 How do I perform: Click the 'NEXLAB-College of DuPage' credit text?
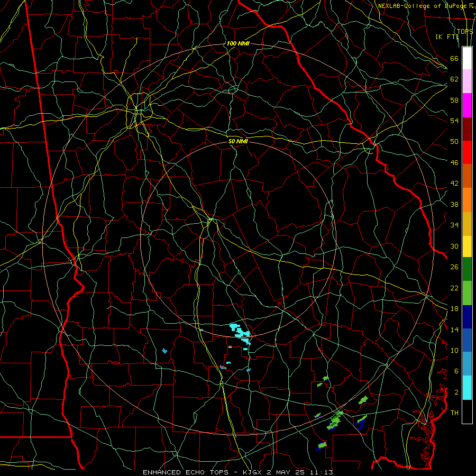pyautogui.click(x=423, y=6)
